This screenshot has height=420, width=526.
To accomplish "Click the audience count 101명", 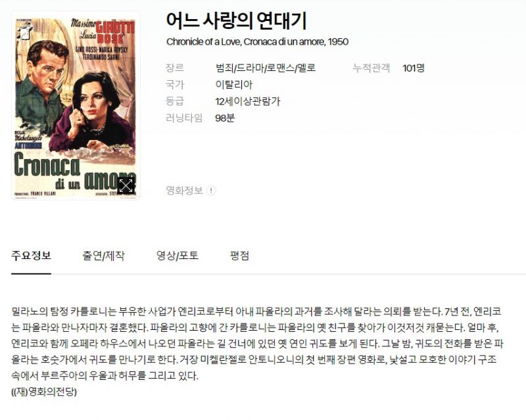I will 414,68.
